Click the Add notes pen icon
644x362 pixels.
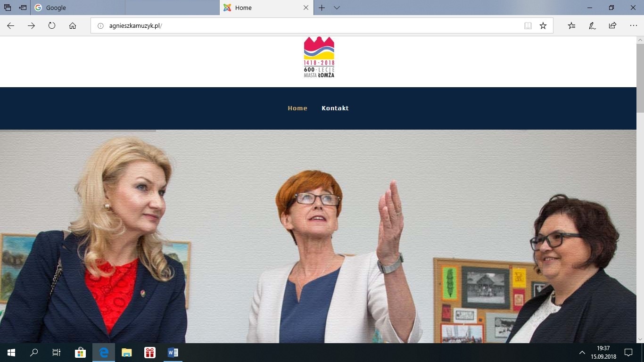pos(592,26)
